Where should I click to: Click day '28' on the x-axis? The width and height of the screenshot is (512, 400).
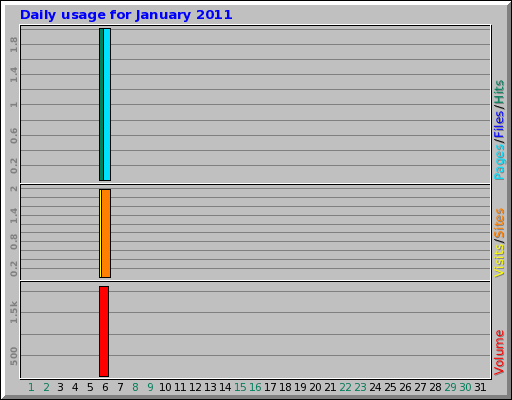[435, 387]
